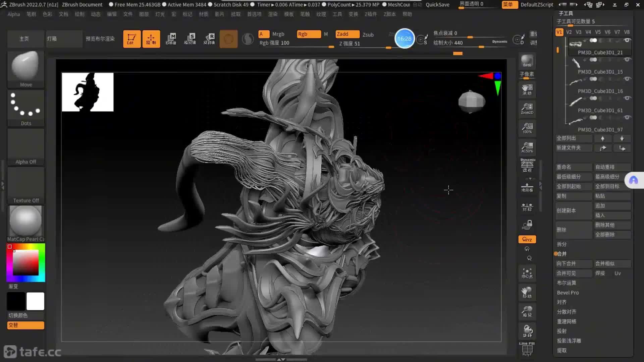Click the AC50% antialiased half-size icon
Screen dimensions: 644x362
click(527, 147)
